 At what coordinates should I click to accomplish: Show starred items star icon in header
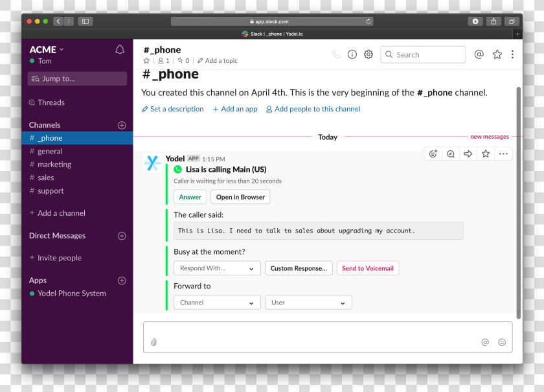[x=497, y=54]
